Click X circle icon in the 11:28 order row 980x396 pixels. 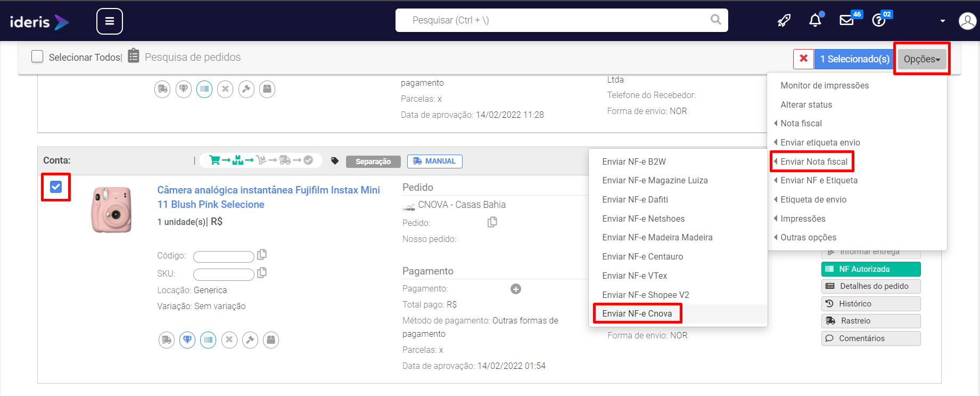coord(225,89)
